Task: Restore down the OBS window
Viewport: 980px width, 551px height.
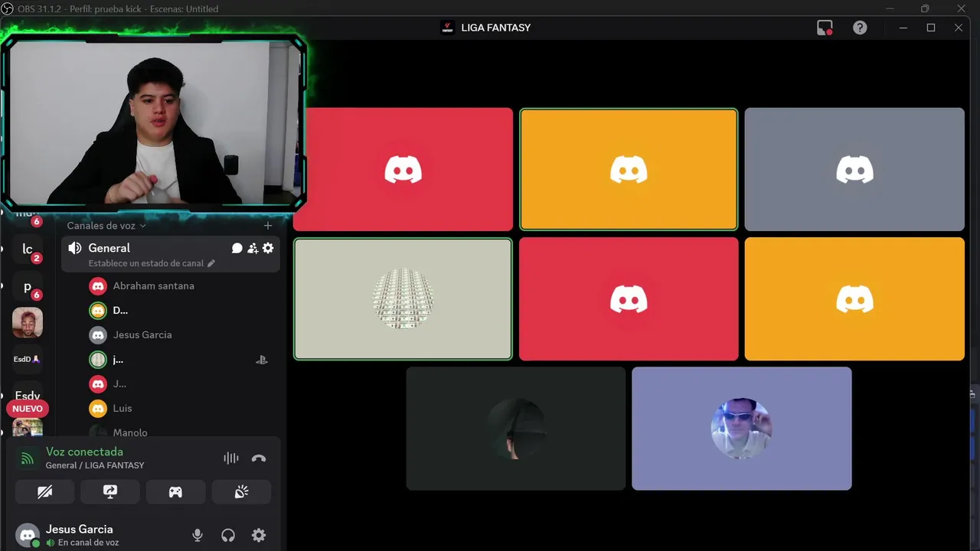Action: [x=925, y=8]
